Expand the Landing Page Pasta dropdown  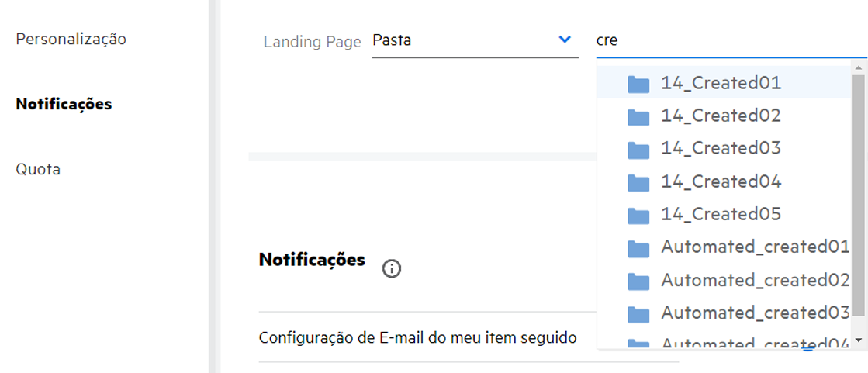click(x=475, y=40)
